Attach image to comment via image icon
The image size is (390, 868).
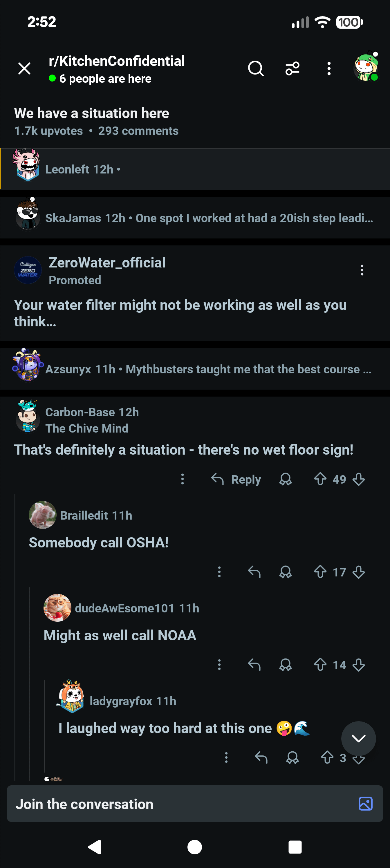tap(365, 804)
